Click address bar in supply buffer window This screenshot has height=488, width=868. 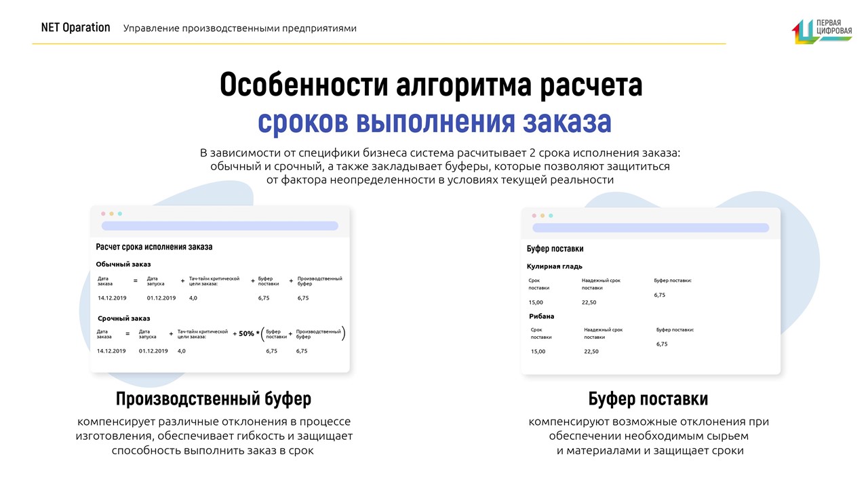[651, 228]
